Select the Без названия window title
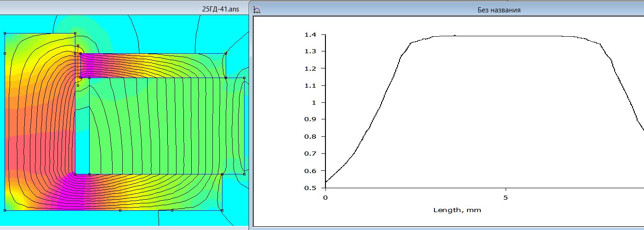 click(x=499, y=10)
